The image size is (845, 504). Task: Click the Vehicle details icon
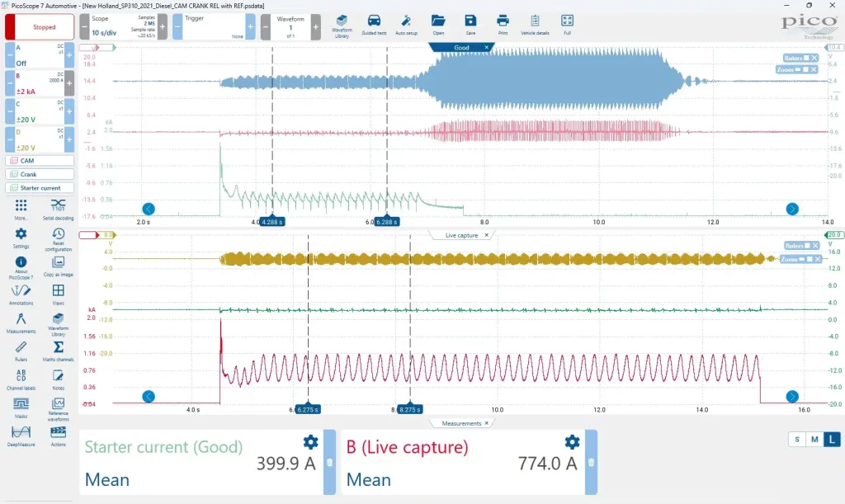click(x=535, y=25)
